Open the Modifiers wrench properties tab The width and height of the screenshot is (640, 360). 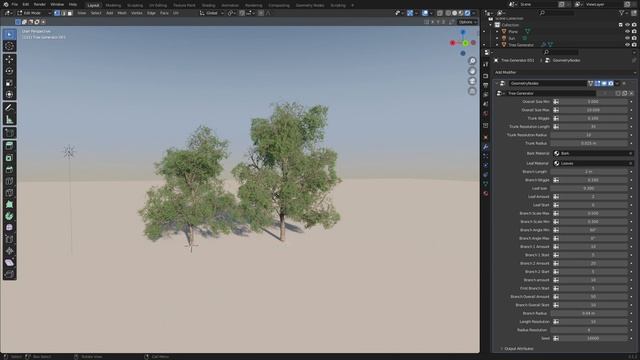point(486,147)
